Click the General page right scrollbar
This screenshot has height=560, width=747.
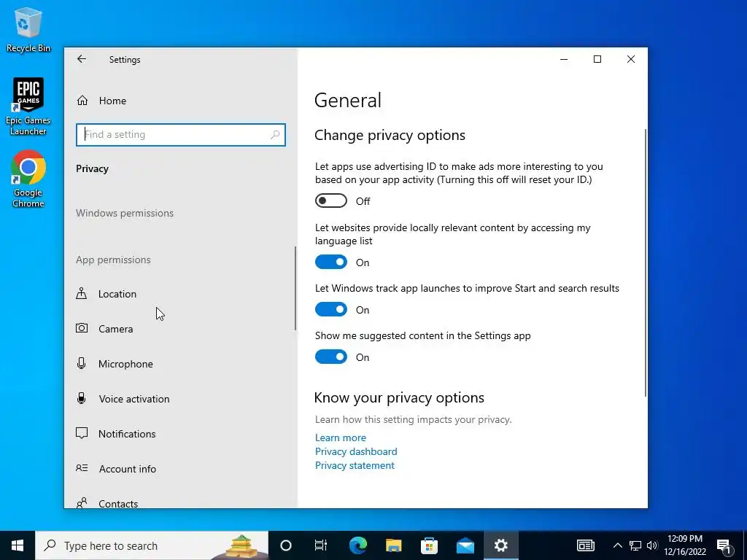pos(646,262)
